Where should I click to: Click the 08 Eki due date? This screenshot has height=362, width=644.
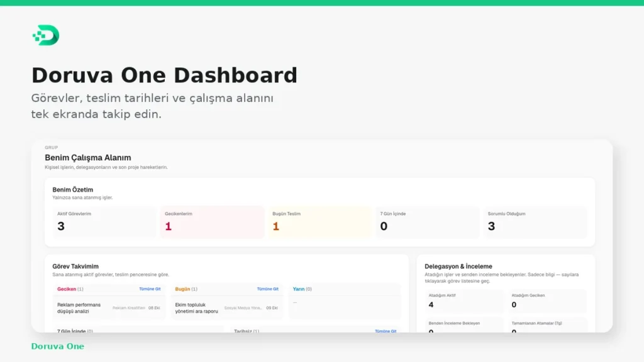tap(154, 308)
